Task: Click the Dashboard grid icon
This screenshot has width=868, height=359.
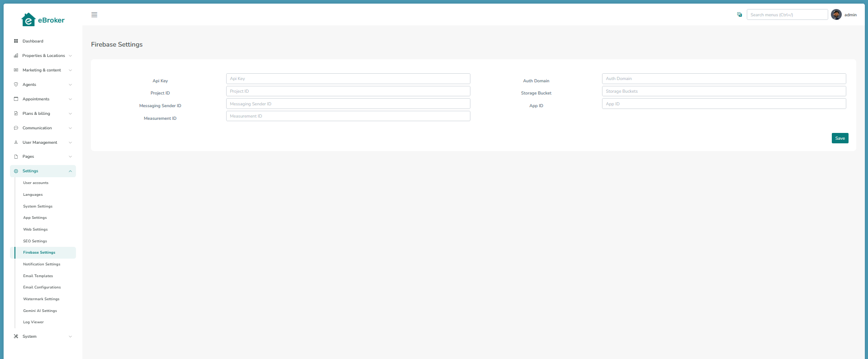Action: point(16,41)
